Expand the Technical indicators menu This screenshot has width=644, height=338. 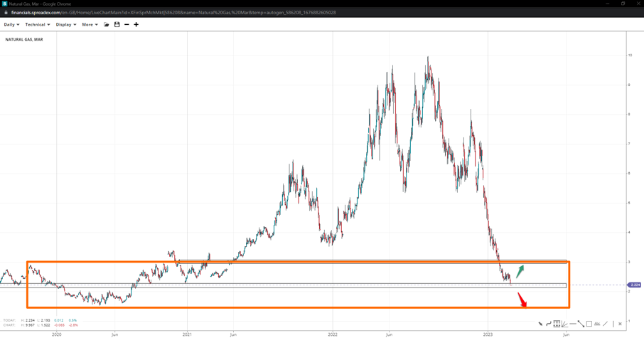pyautogui.click(x=38, y=25)
